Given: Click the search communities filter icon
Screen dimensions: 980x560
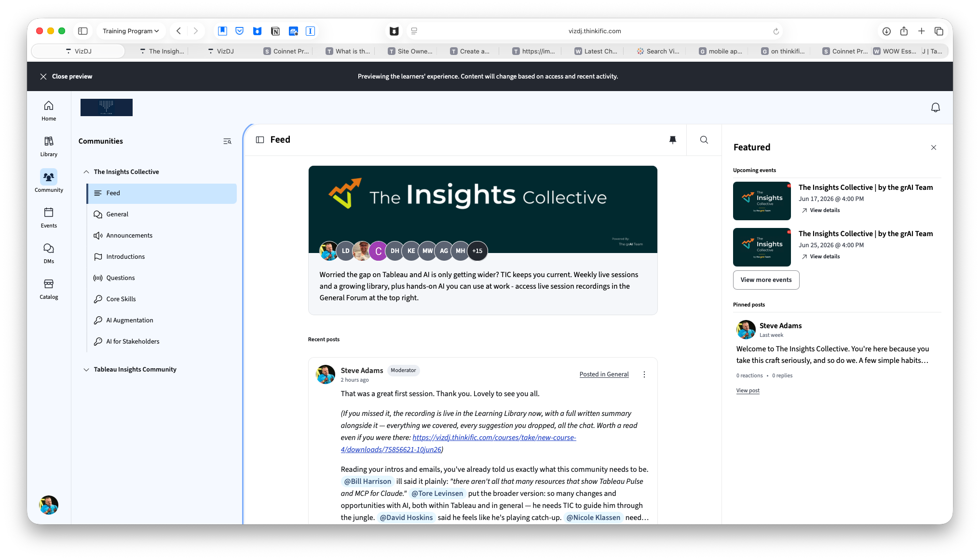Looking at the screenshot, I should coord(227,141).
